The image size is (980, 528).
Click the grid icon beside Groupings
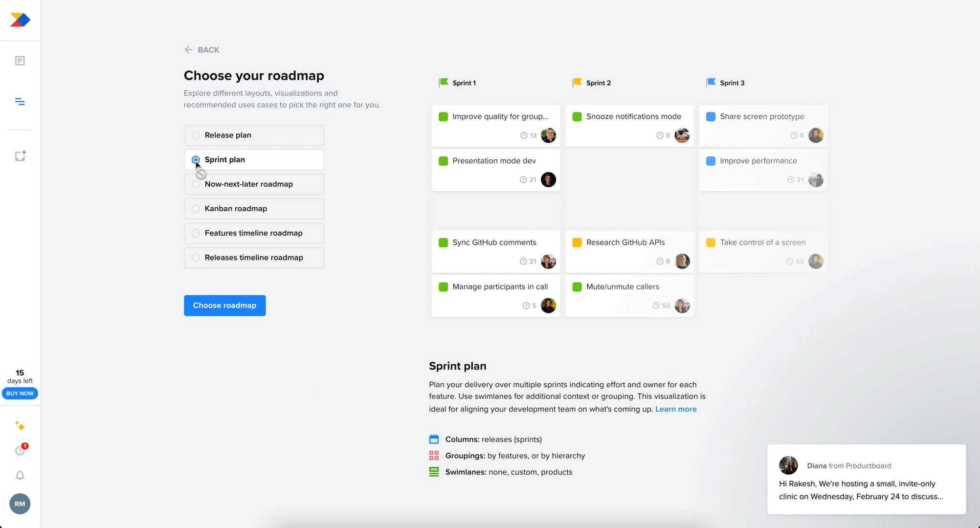[x=434, y=455]
